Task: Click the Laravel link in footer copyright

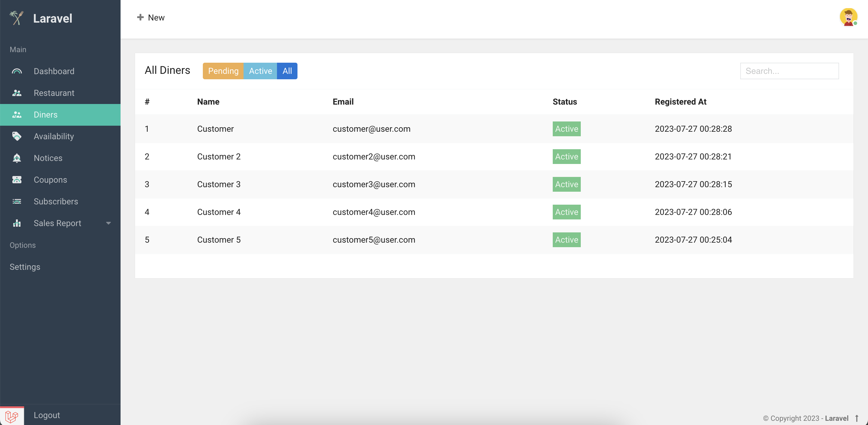Action: click(837, 418)
